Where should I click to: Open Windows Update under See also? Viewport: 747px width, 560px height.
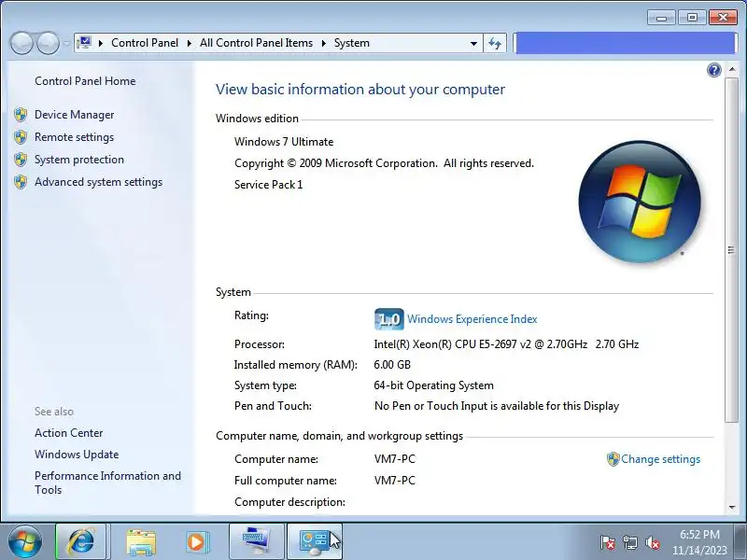point(77,455)
